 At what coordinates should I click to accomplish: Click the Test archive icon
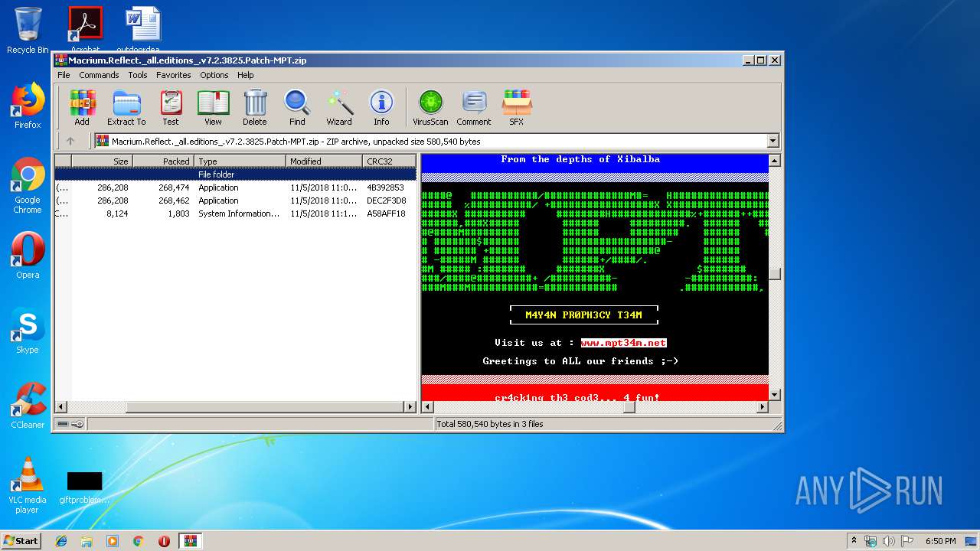(x=170, y=107)
